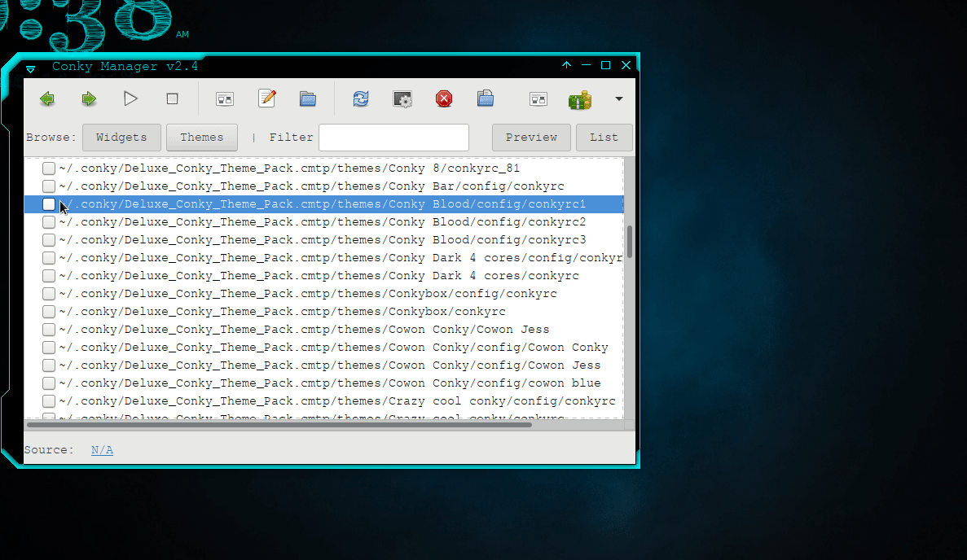Screen dimensions: 967x560
Task: Refresh the widget list
Action: [360, 98]
